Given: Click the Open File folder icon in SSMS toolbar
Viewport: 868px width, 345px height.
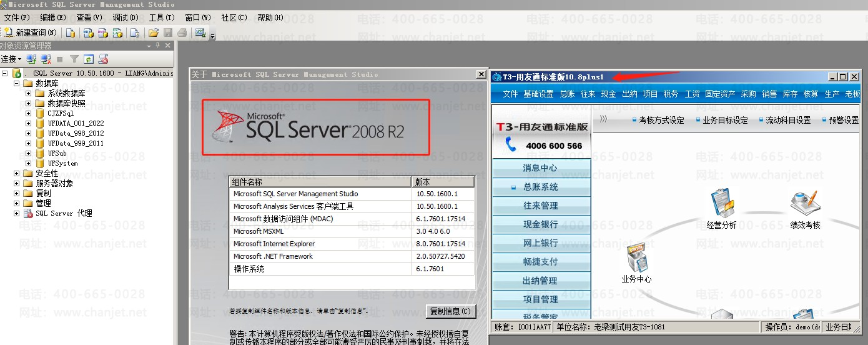Looking at the screenshot, I should (x=153, y=32).
